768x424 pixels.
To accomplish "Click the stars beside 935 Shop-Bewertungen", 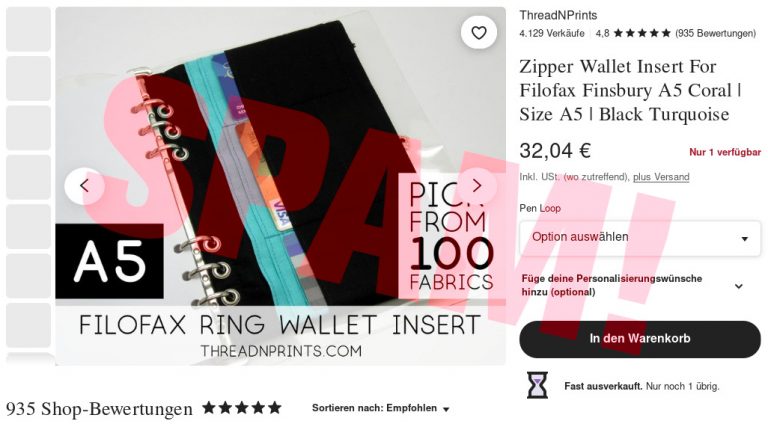I will pyautogui.click(x=242, y=407).
